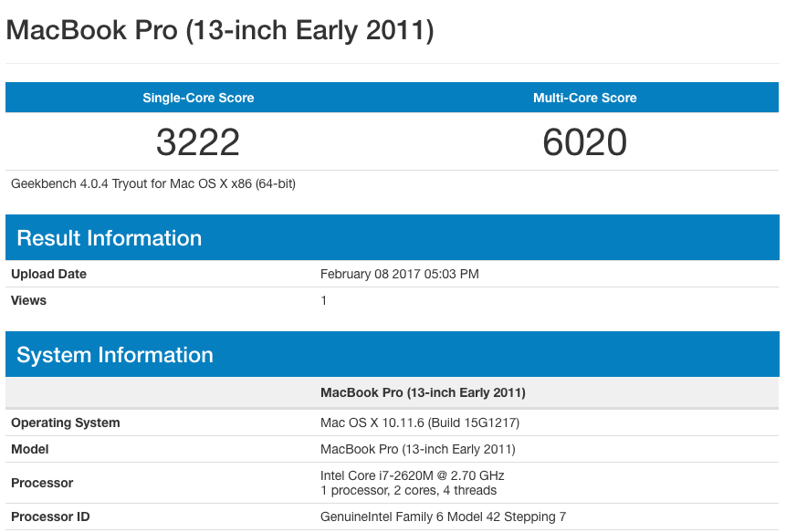Select the Single-Core Score header
Viewport: 786px width, 532px height.
198,98
